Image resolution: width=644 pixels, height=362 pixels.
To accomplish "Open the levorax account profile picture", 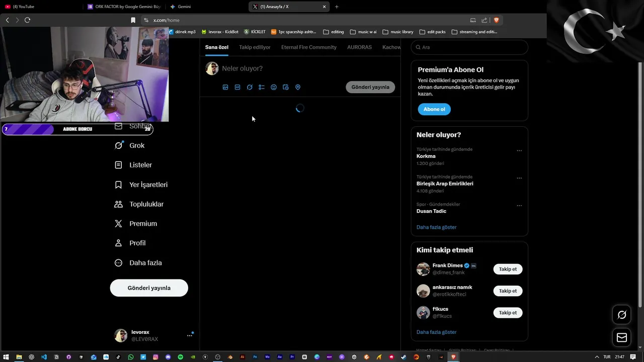I will pos(121,335).
